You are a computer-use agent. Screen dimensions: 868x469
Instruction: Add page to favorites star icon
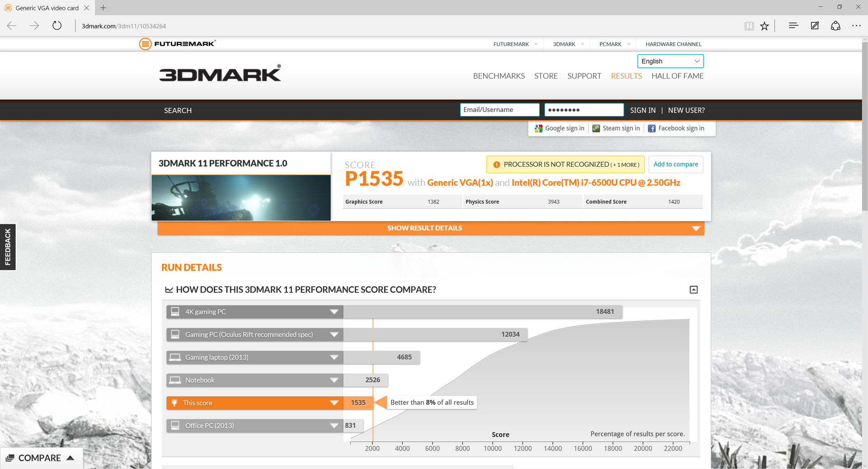[764, 26]
